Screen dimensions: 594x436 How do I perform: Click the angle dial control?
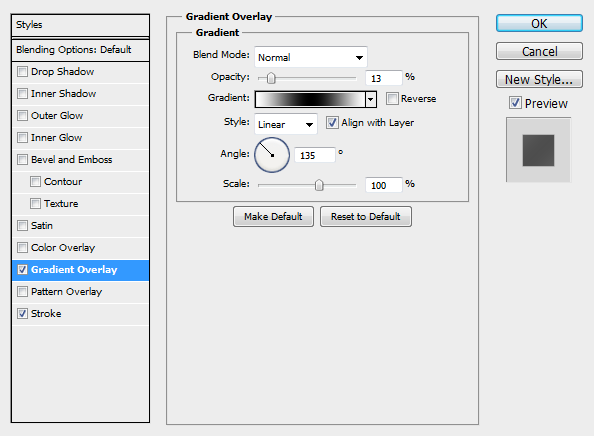tap(272, 155)
